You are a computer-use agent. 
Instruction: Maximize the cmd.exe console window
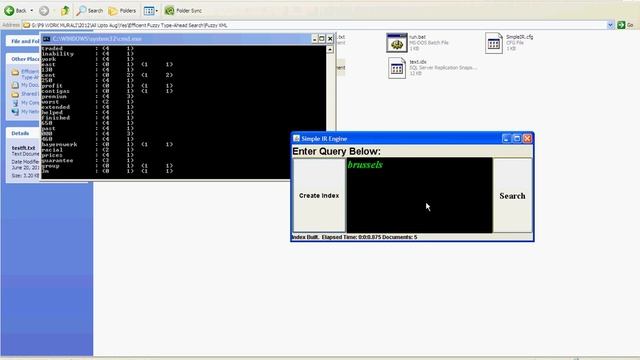pos(322,39)
